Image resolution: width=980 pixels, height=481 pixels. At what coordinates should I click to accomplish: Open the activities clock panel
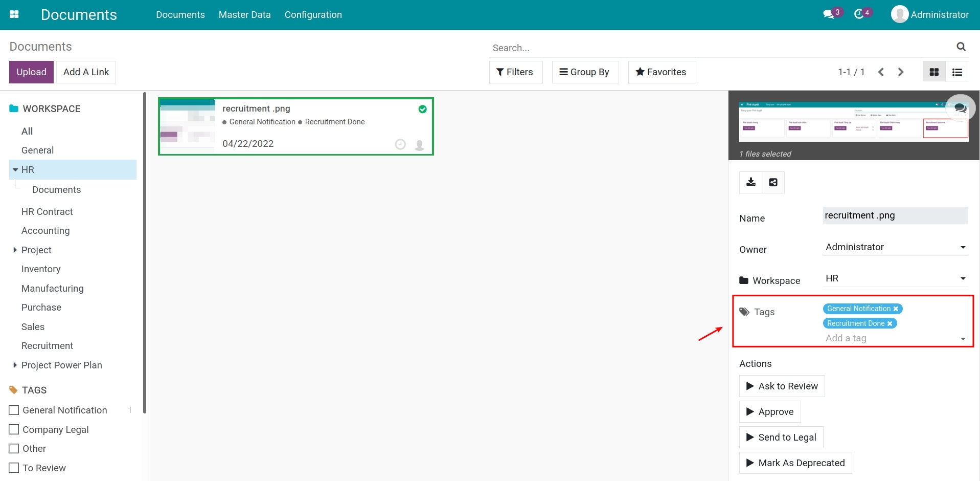pyautogui.click(x=859, y=14)
